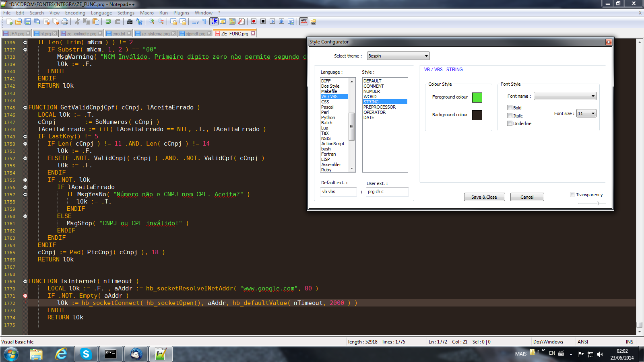Open Skype from the Windows taskbar
The height and width of the screenshot is (362, 644).
[86, 354]
